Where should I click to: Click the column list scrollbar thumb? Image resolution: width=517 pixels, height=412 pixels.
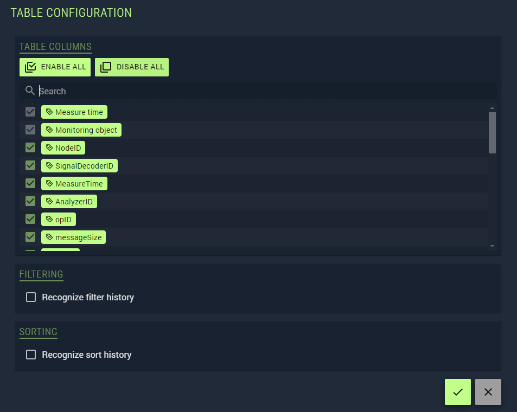492,133
